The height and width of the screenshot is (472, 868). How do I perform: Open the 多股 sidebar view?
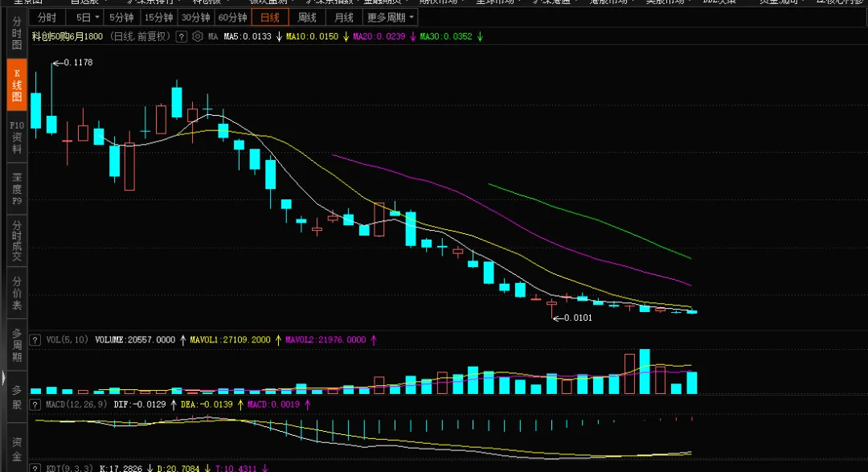pyautogui.click(x=17, y=397)
